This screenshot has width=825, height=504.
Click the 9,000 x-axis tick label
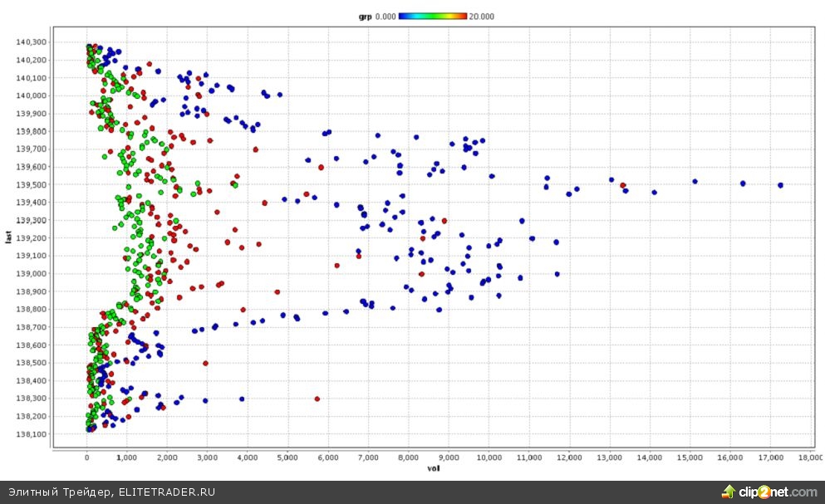449,458
